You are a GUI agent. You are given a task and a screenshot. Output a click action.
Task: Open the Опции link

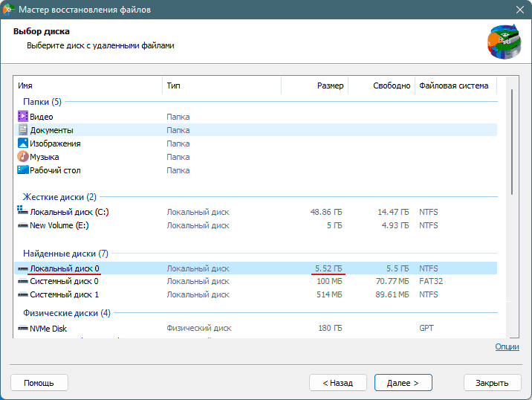pyautogui.click(x=507, y=346)
